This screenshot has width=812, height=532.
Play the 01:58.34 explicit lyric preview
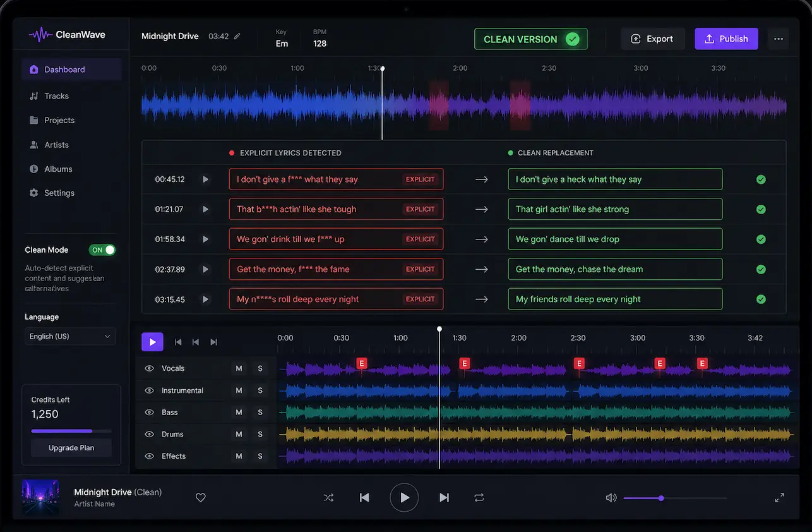point(205,239)
